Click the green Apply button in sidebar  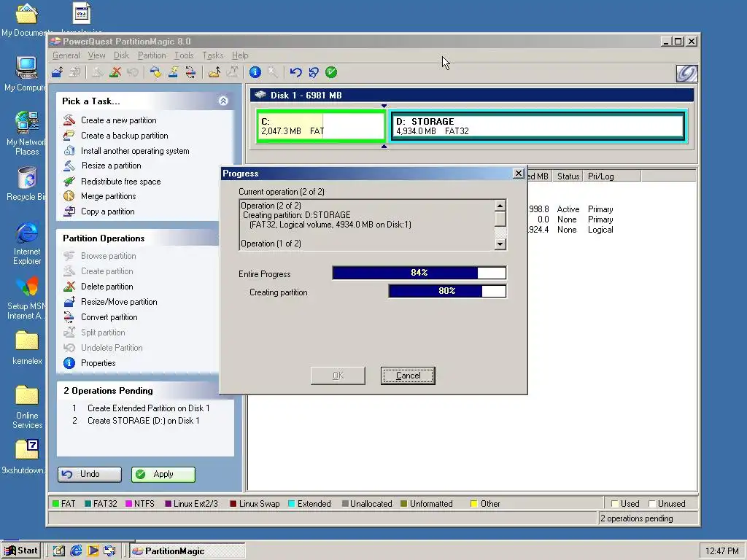point(163,474)
